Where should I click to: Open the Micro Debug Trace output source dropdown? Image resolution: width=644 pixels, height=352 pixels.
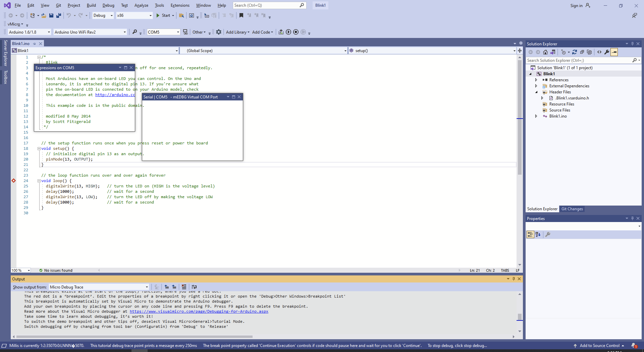pos(147,287)
